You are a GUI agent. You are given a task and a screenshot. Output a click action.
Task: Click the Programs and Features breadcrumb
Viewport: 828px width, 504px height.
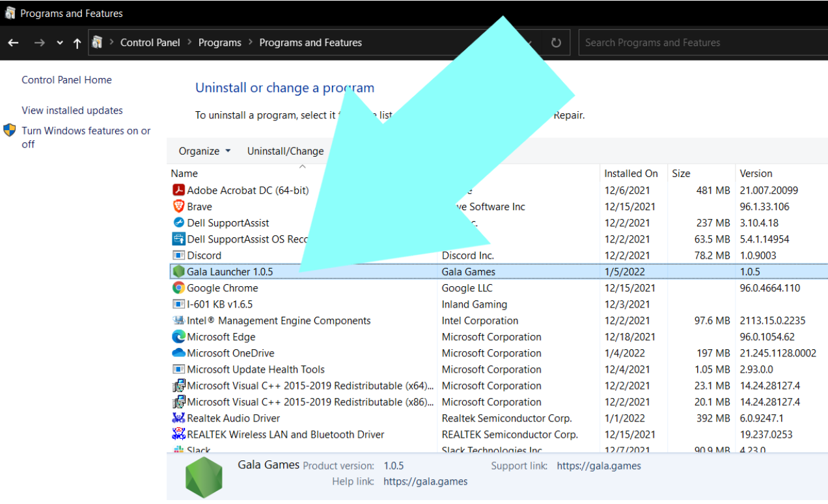click(x=310, y=43)
